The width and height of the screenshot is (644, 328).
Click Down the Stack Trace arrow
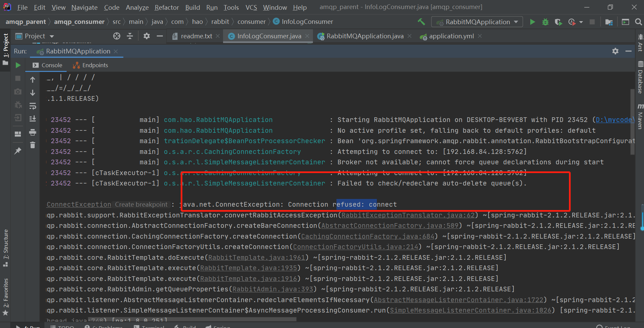(x=33, y=93)
